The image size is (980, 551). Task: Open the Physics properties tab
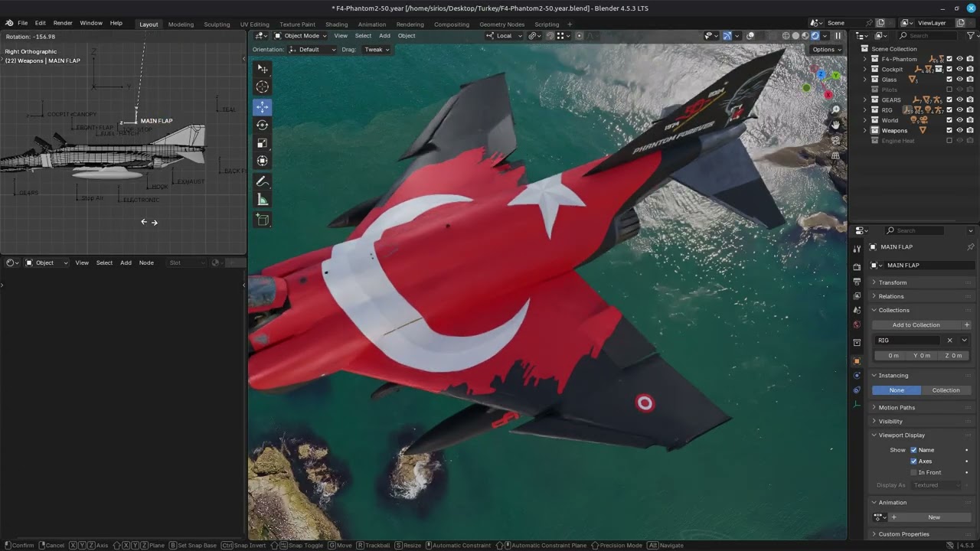tap(857, 376)
